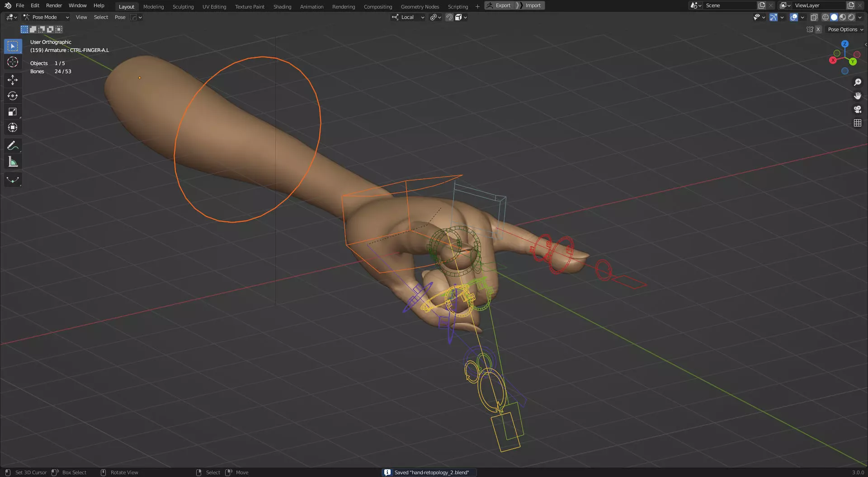Select the Annotate pencil tool
The height and width of the screenshot is (477, 868).
click(x=13, y=146)
